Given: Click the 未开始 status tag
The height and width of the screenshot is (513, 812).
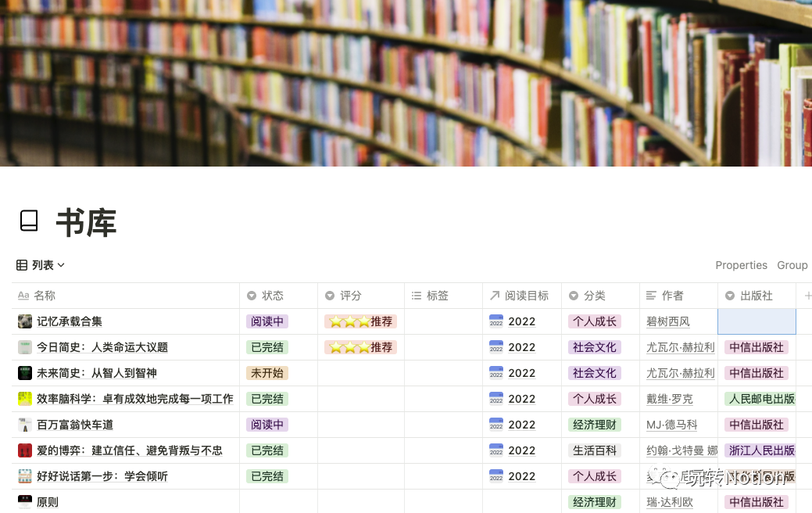Looking at the screenshot, I should click(x=267, y=373).
